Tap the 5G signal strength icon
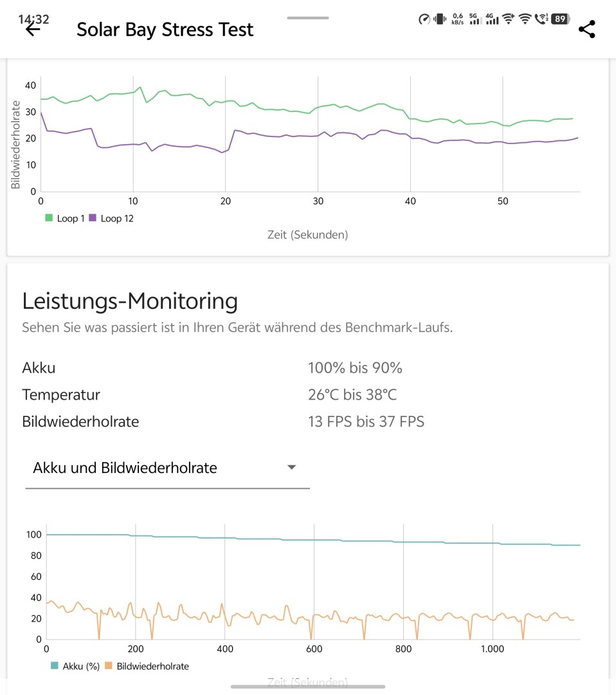 [x=475, y=19]
